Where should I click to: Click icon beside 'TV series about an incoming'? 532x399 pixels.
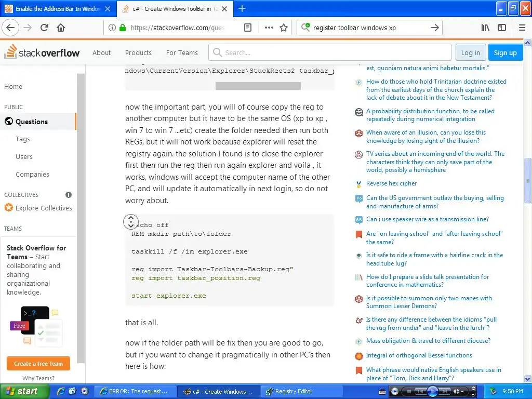pyautogui.click(x=358, y=155)
